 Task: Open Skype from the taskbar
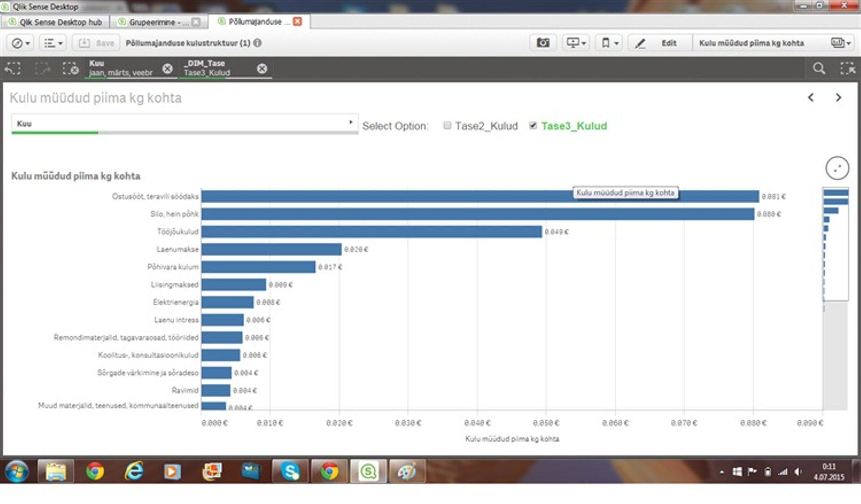point(290,471)
